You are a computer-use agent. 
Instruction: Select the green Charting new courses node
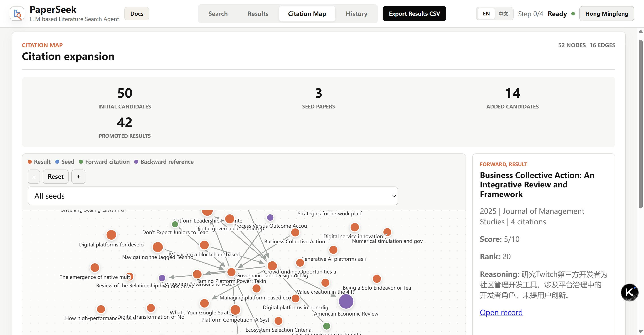tap(326, 326)
